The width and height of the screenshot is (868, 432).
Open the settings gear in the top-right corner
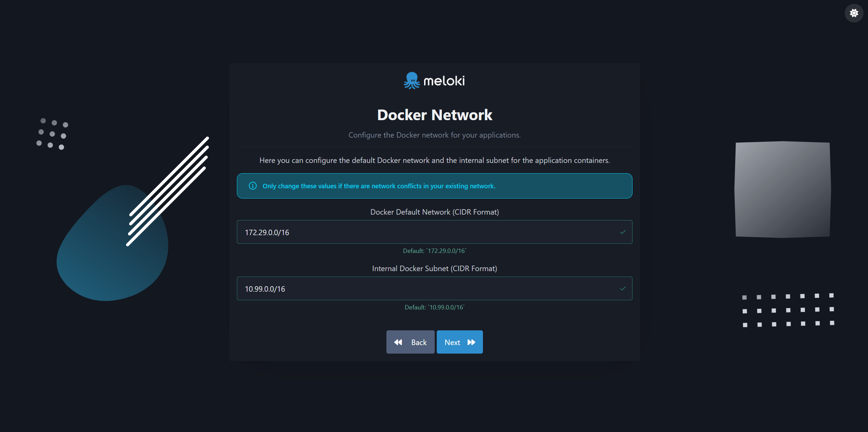pyautogui.click(x=854, y=13)
